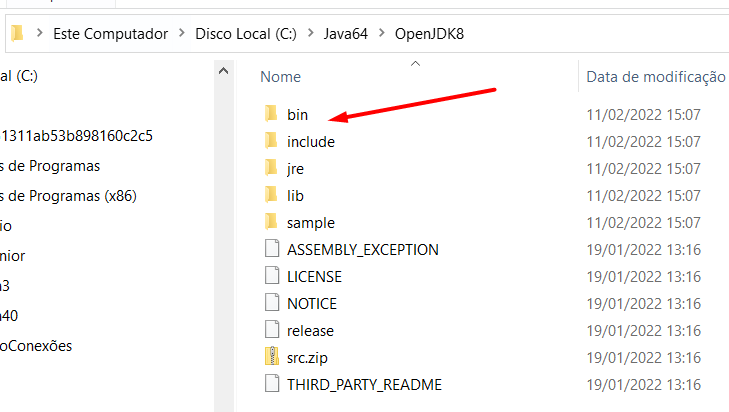The width and height of the screenshot is (729, 412).
Task: Select the ASSEMBLY_EXCEPTION file name
Action: click(x=363, y=250)
